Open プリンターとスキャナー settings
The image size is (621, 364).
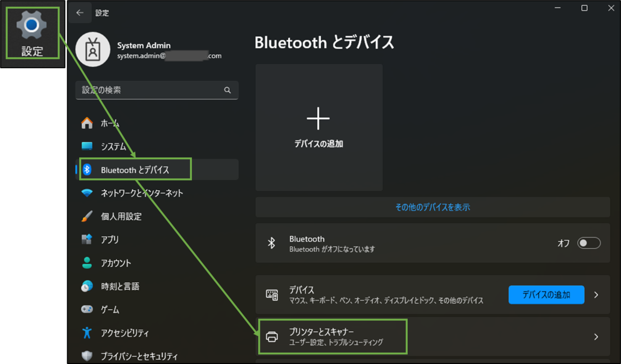coord(433,337)
